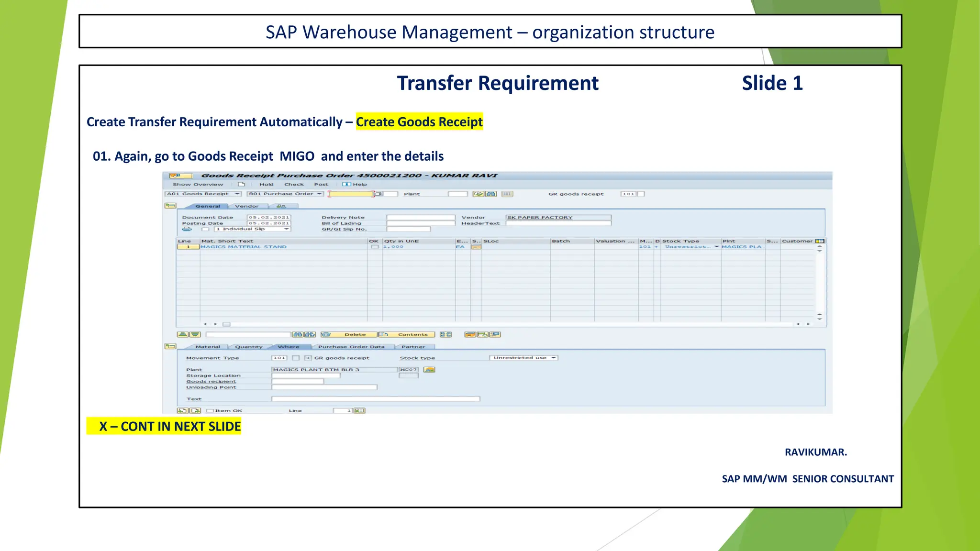Click the Goods recipient label link

[x=211, y=381]
